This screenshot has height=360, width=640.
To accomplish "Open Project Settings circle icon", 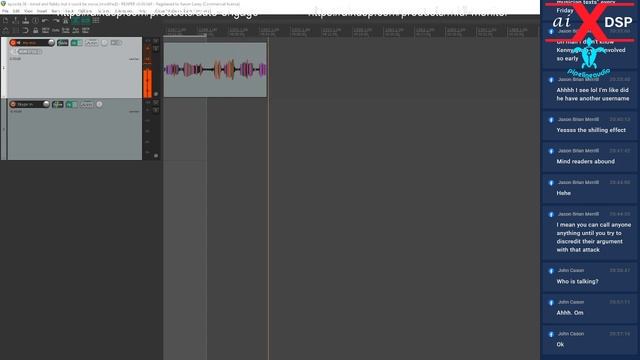I will click(x=36, y=20).
